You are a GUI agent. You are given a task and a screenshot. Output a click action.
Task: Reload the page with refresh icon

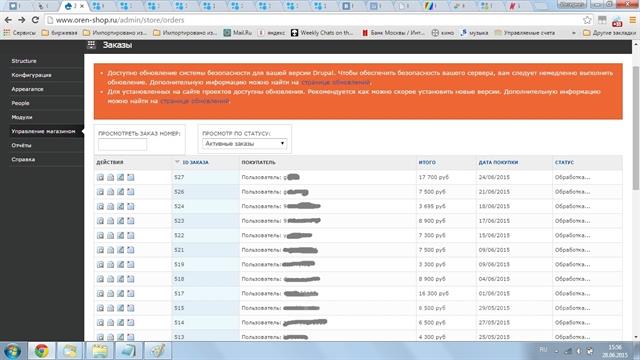(36, 20)
